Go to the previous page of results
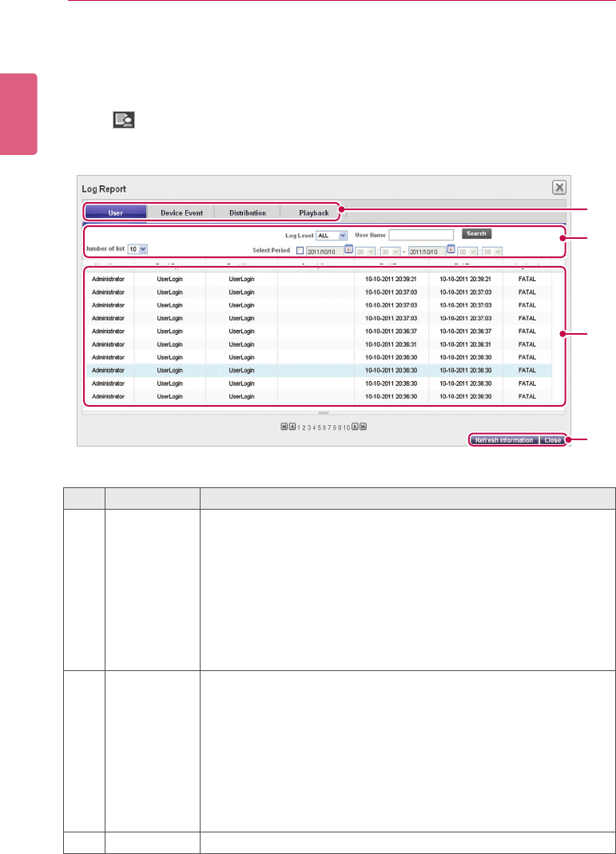Viewport: 616px width, 854px height. [292, 427]
